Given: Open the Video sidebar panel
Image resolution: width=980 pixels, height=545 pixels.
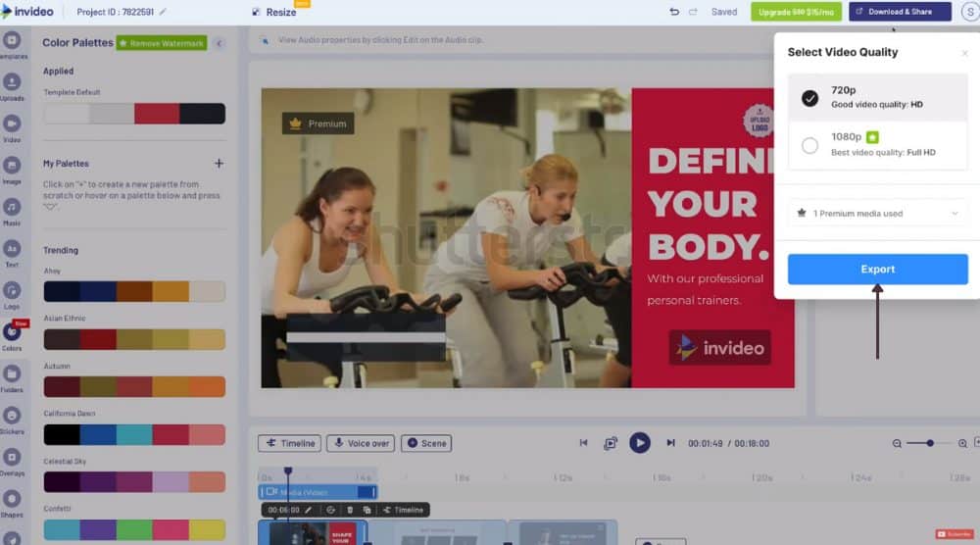Looking at the screenshot, I should pos(12,128).
